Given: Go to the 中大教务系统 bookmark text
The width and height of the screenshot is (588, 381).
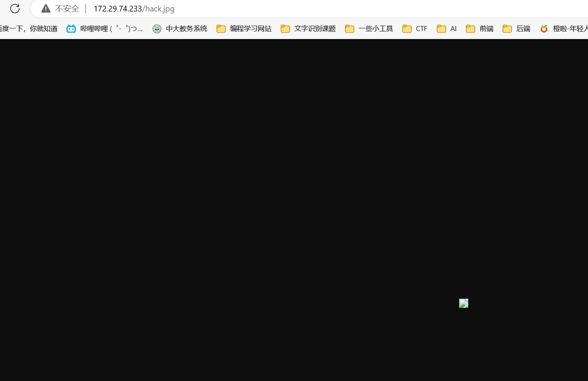Looking at the screenshot, I should coord(186,29).
